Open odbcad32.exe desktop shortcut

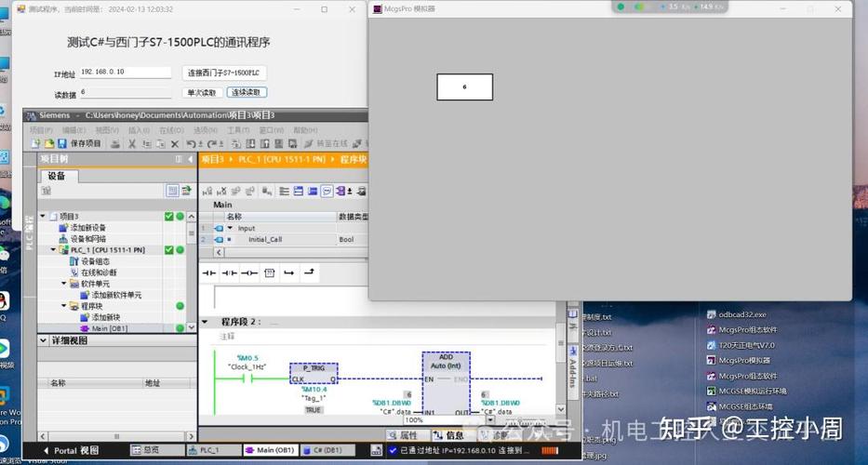click(737, 314)
